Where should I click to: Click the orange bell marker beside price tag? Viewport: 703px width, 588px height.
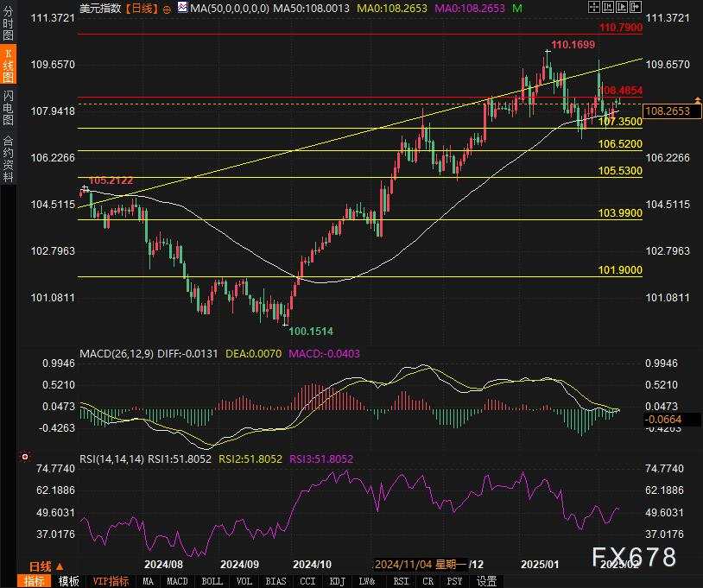(698, 99)
